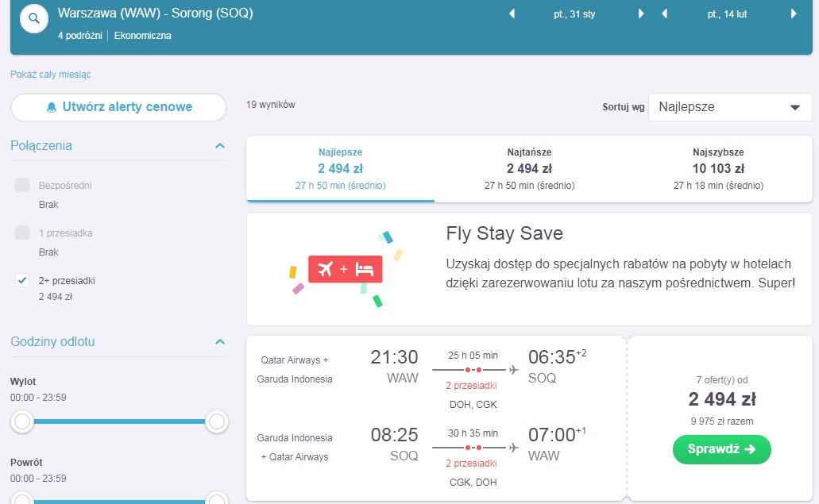The width and height of the screenshot is (819, 504).
Task: Click the left handle of the Wylot time slider
Action: 22,421
